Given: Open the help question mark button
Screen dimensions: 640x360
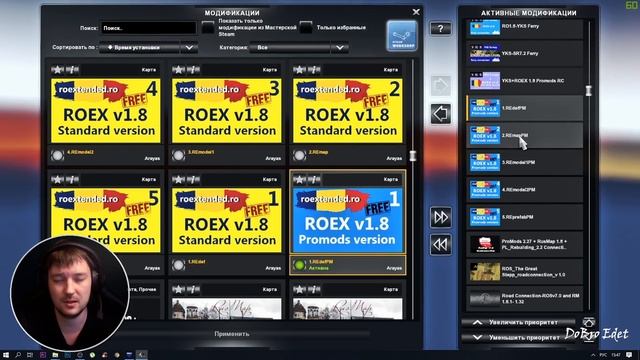Looking at the screenshot, I should [x=440, y=29].
